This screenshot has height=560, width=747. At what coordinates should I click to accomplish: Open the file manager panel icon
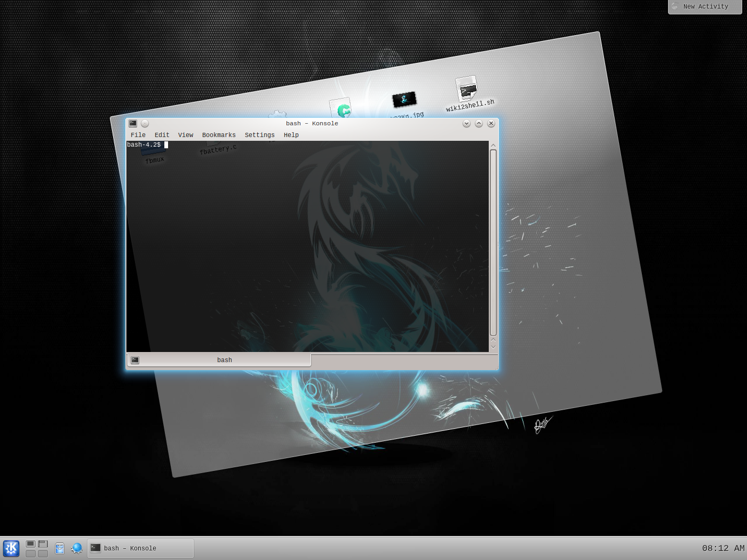tap(60, 548)
